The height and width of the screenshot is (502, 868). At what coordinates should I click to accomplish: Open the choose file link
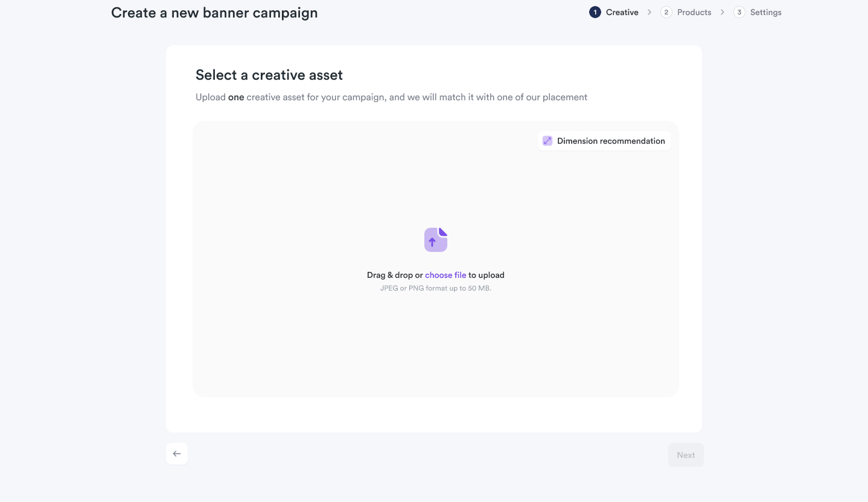(445, 275)
